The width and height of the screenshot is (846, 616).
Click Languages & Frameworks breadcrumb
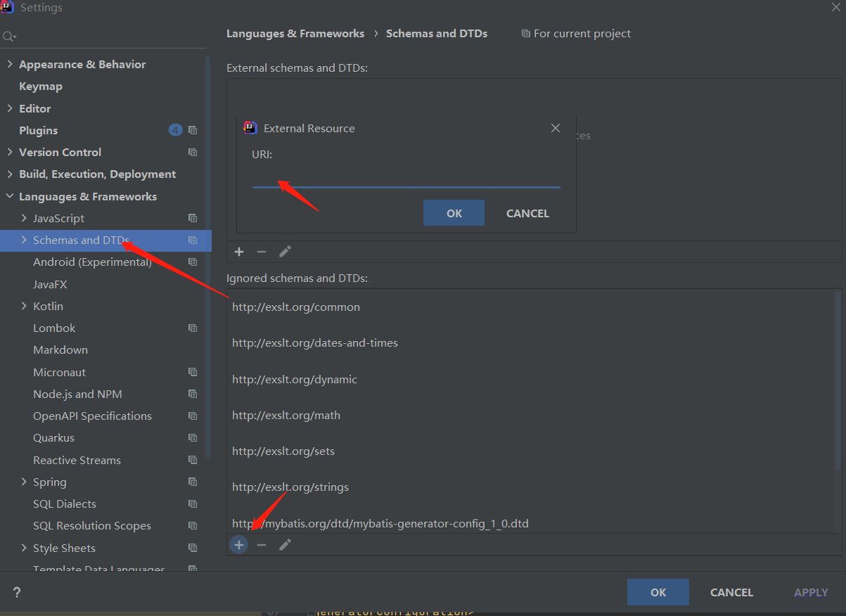[x=295, y=34]
